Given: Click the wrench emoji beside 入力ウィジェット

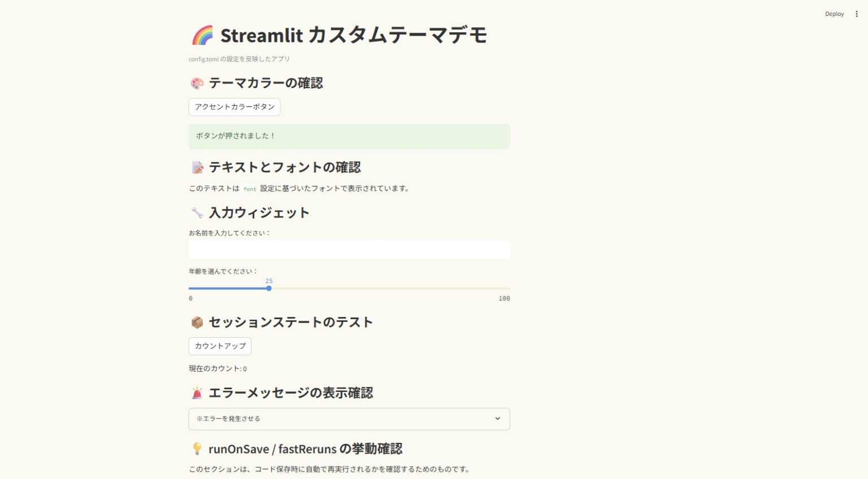Looking at the screenshot, I should click(197, 213).
